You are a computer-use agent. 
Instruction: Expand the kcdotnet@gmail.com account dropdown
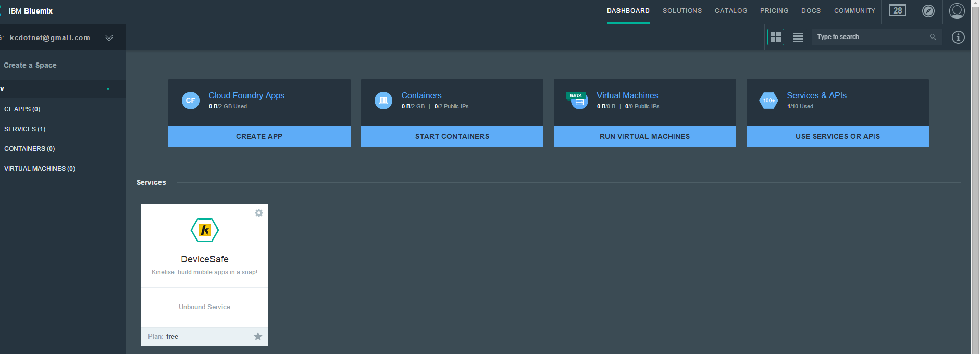[109, 37]
